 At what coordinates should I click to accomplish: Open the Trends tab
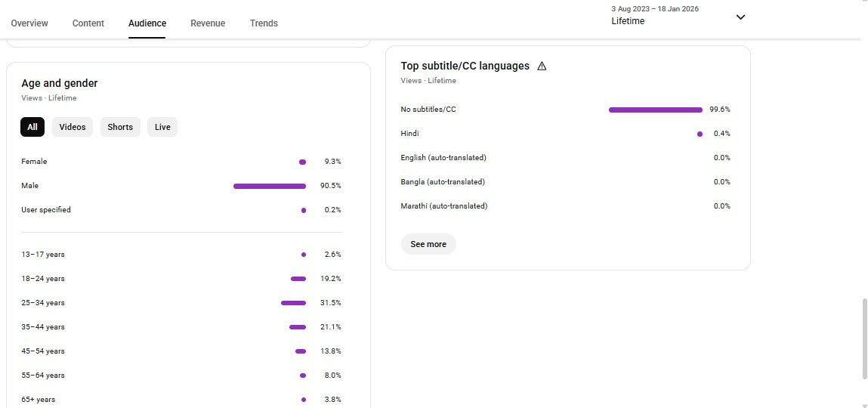pos(264,23)
